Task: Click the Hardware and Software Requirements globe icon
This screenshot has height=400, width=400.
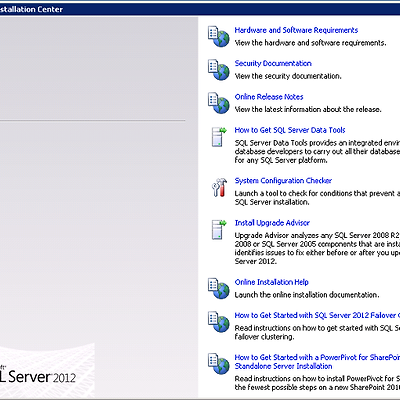Action: (219, 36)
